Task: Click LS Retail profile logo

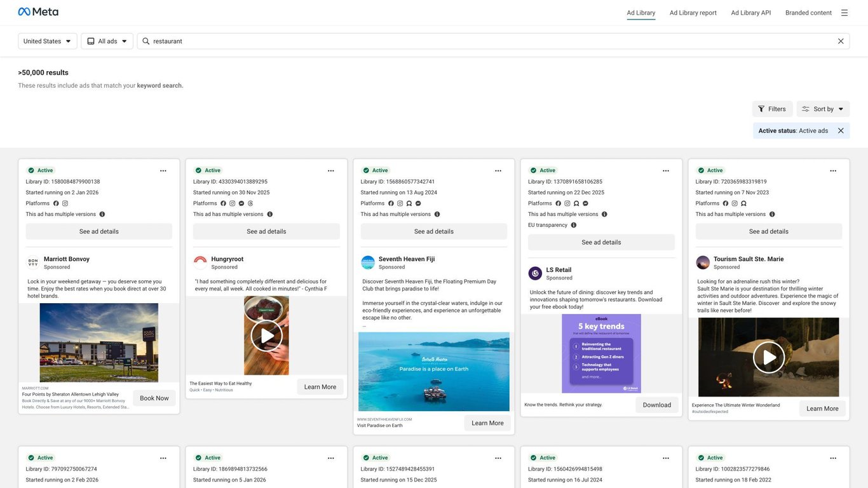Action: point(535,273)
